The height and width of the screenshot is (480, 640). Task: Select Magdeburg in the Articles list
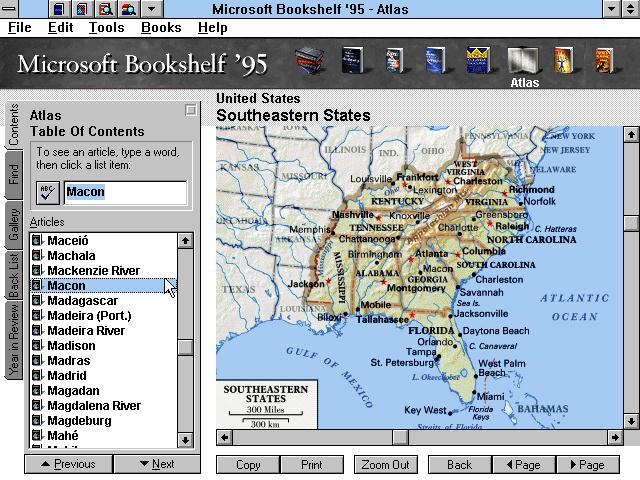104,421
